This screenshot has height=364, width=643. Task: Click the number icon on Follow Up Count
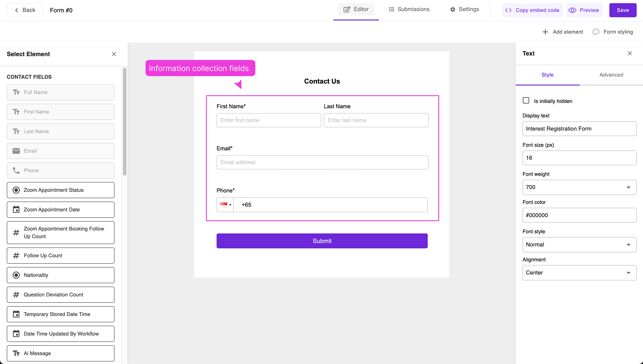click(16, 256)
